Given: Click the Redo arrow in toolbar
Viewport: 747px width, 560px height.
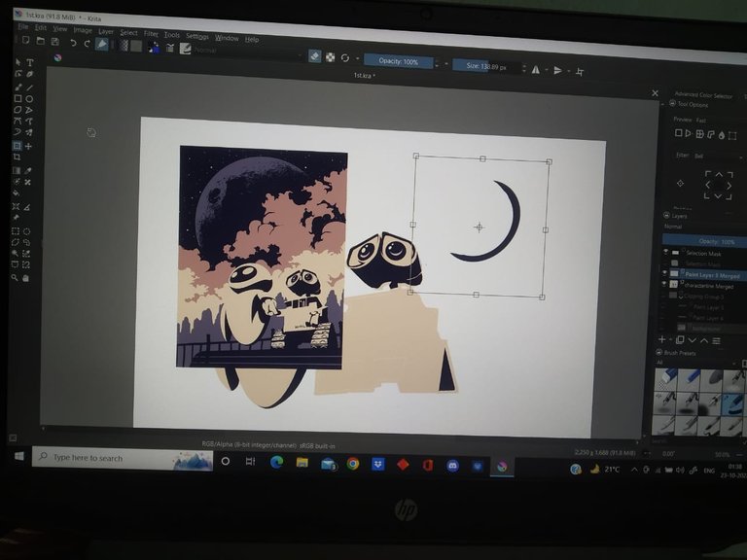Looking at the screenshot, I should (x=87, y=44).
